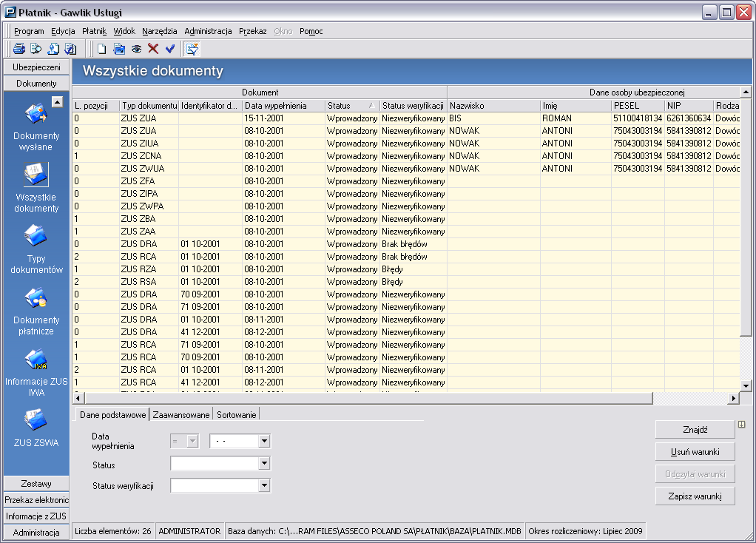Image resolution: width=756 pixels, height=543 pixels.
Task: Open the Widok menu
Action: tap(124, 31)
